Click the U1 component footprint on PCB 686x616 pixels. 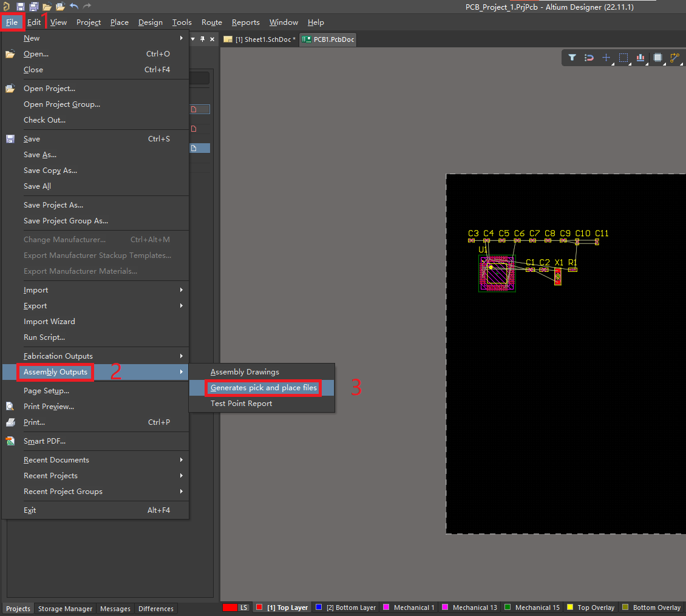[497, 274]
